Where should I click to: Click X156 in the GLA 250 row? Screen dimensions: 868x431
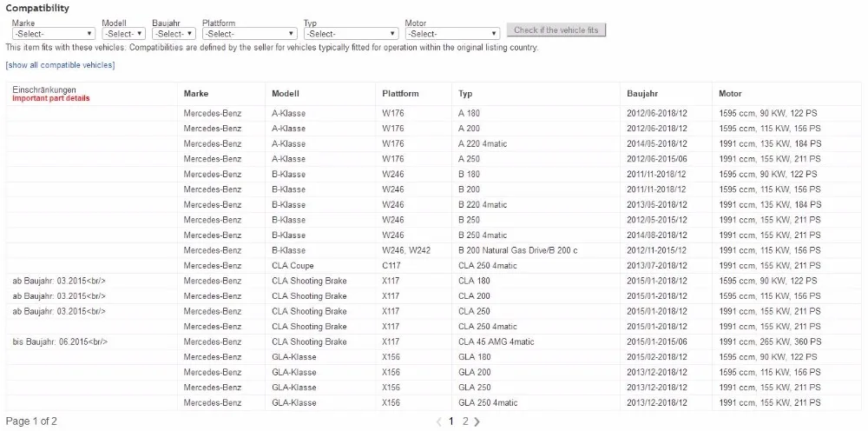pyautogui.click(x=391, y=388)
